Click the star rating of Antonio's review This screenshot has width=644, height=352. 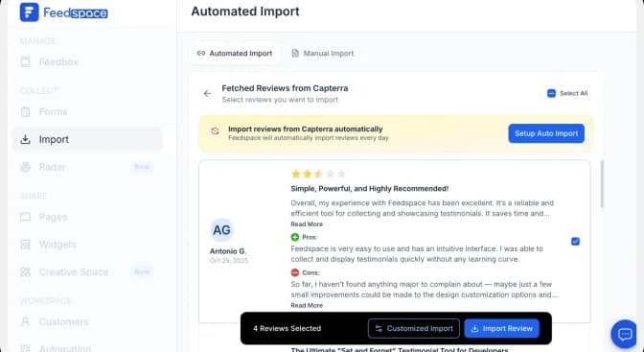tap(318, 175)
